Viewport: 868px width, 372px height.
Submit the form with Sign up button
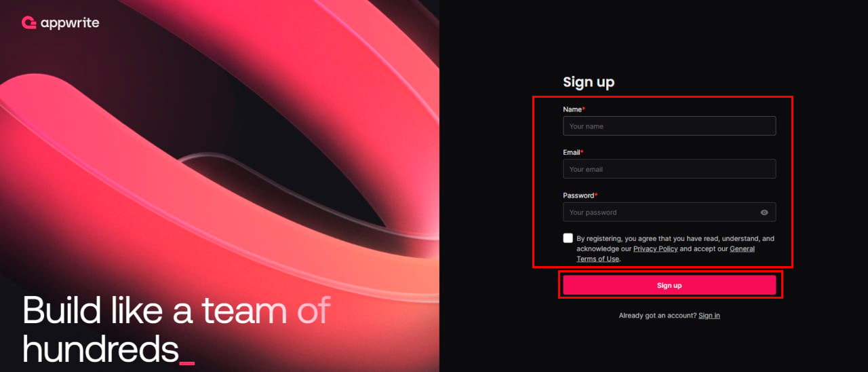(669, 285)
